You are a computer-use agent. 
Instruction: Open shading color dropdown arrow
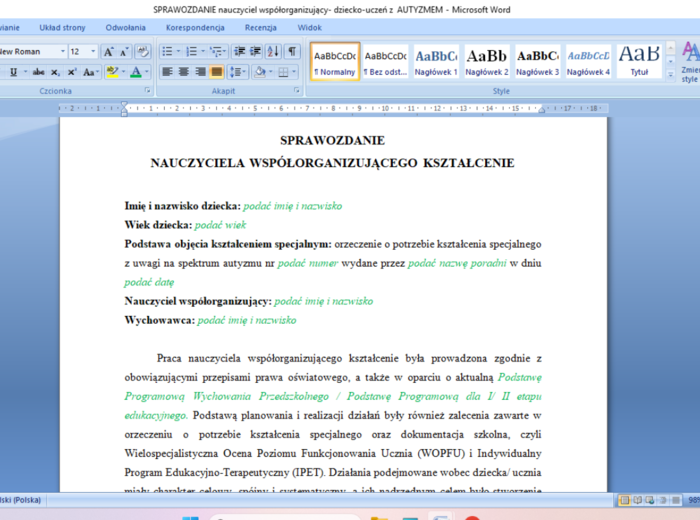(x=271, y=72)
